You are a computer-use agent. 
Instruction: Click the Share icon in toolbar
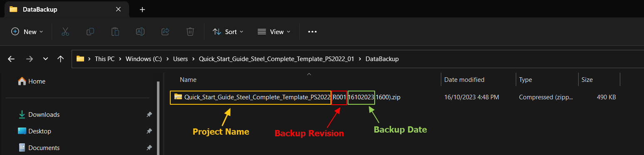(165, 32)
